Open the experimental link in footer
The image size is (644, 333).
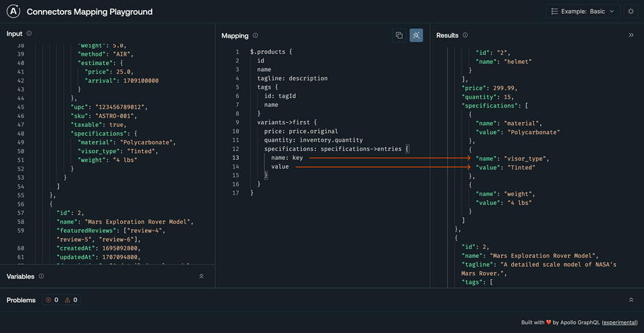coord(620,323)
